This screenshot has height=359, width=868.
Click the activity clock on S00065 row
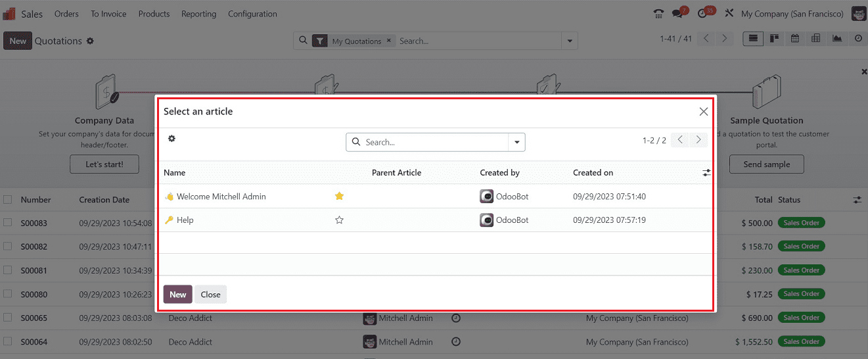tap(456, 318)
